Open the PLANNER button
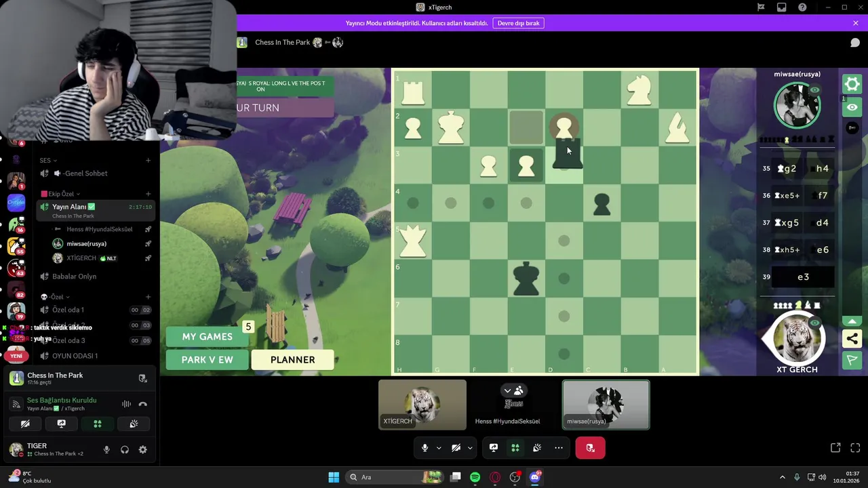 pos(292,360)
